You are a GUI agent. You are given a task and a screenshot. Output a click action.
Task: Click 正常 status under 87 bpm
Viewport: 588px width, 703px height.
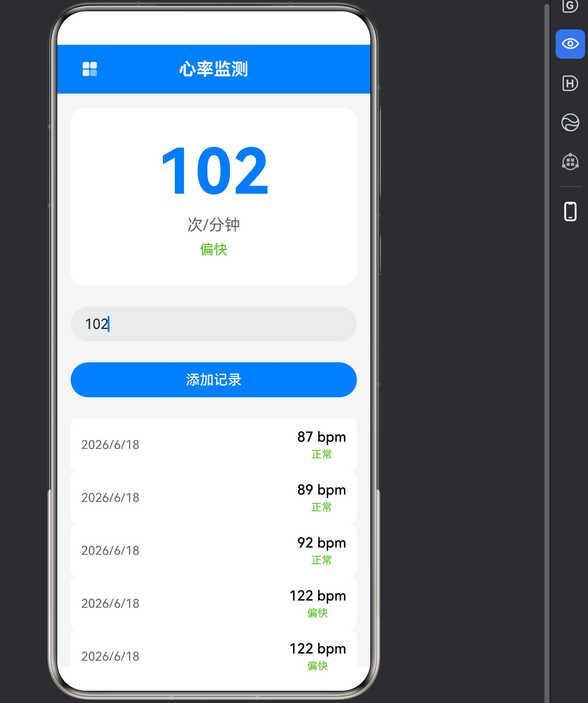point(321,454)
